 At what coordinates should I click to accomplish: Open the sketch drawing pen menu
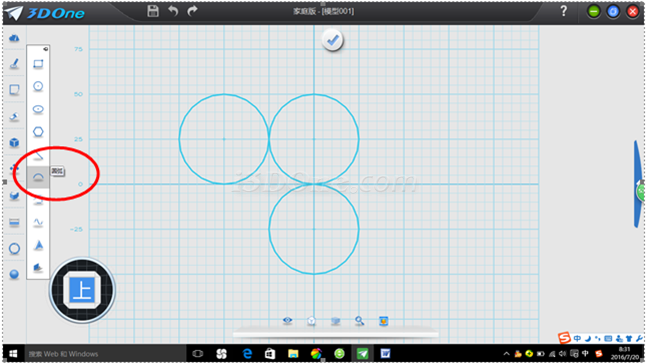(x=14, y=64)
